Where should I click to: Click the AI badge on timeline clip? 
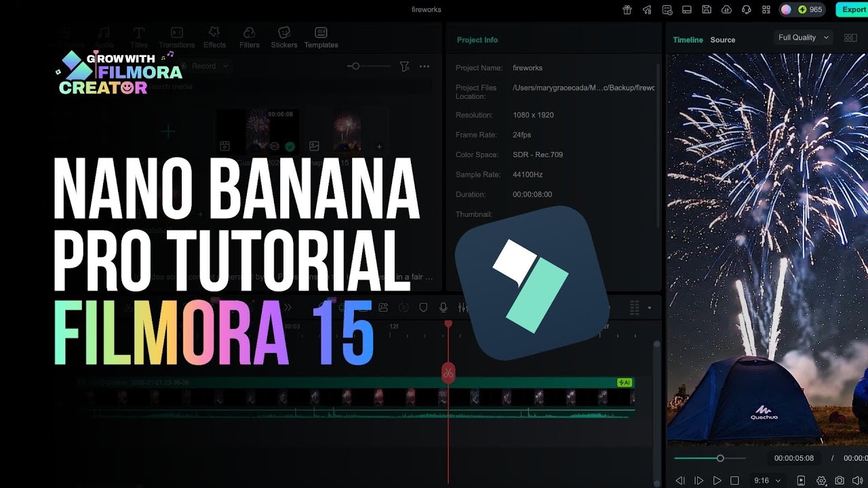pos(625,383)
